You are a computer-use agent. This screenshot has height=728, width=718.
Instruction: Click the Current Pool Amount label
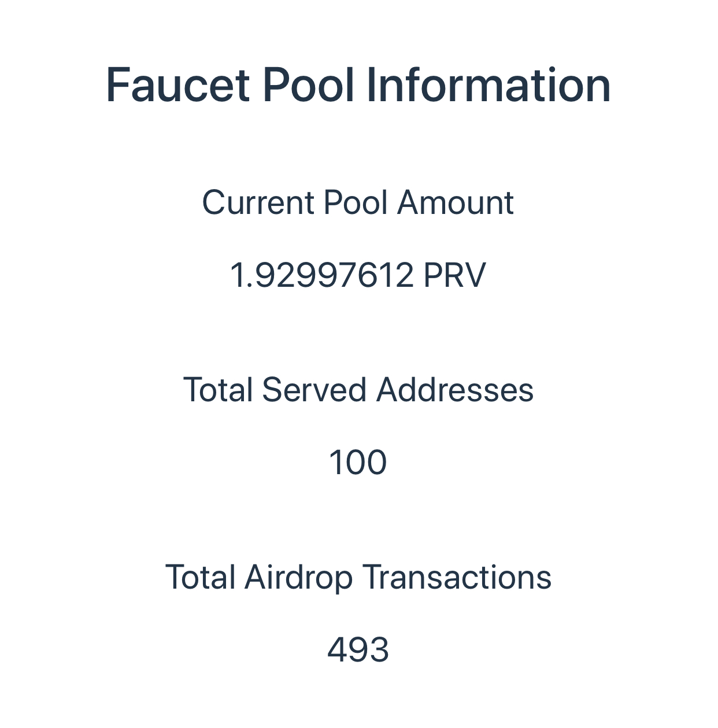[x=358, y=203]
